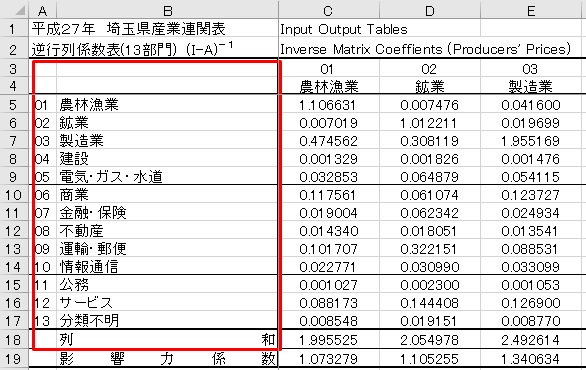Click cell value 0.474562
The image size is (586, 370).
[329, 141]
